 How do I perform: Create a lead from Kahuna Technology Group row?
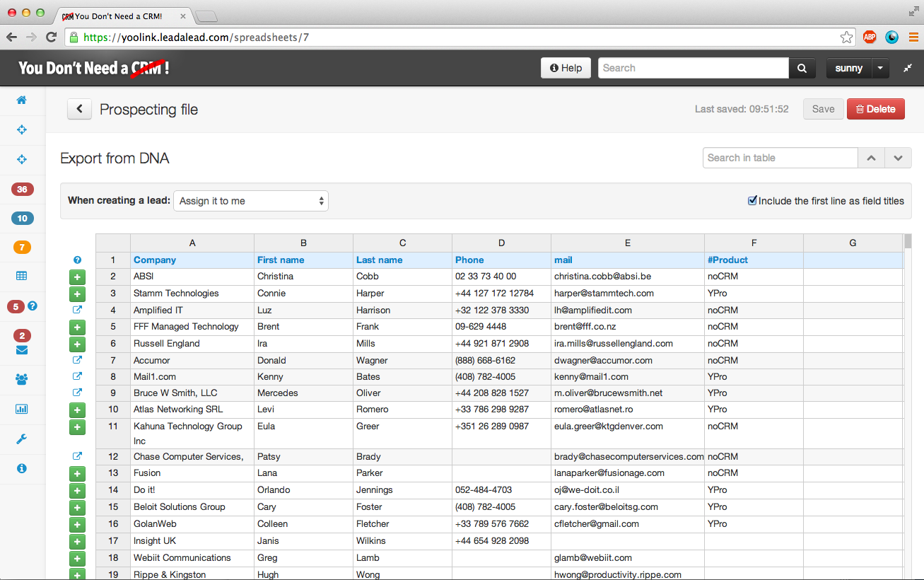[x=78, y=427]
